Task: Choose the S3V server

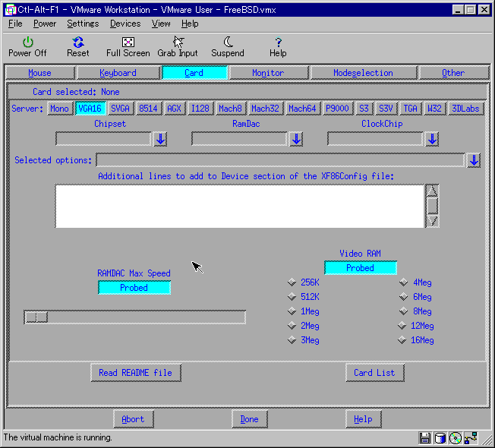Action: [386, 109]
